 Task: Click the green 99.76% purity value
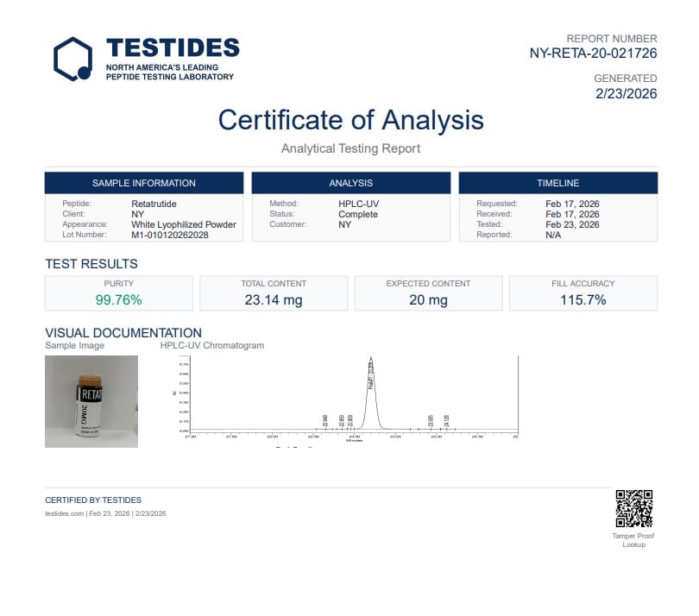[119, 299]
